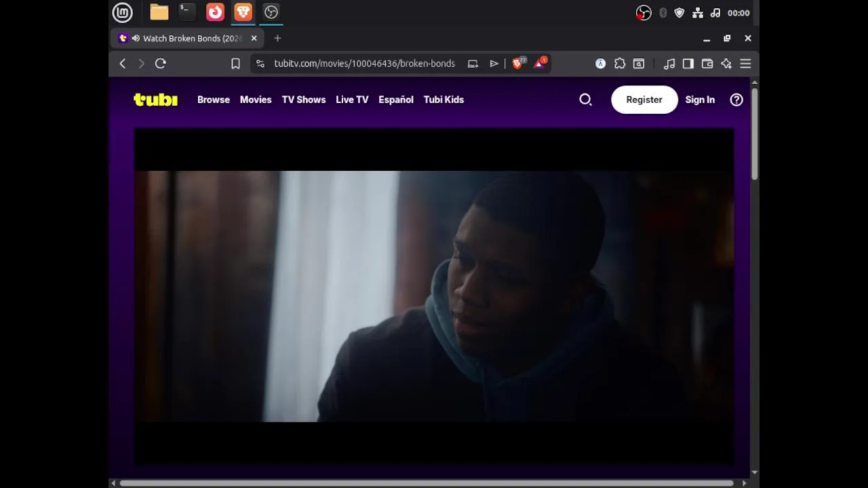This screenshot has width=868, height=488.
Task: Click the scroll right arrow of horizontal scrollbar
Action: 745,483
